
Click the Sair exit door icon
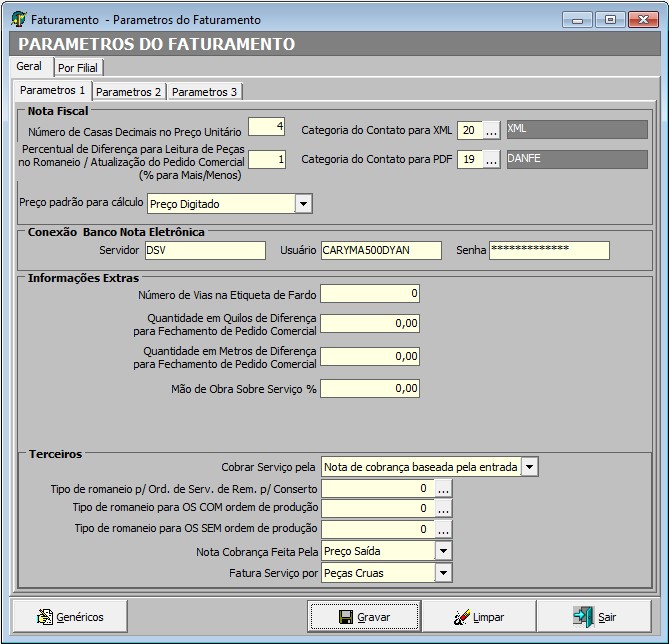[x=583, y=617]
